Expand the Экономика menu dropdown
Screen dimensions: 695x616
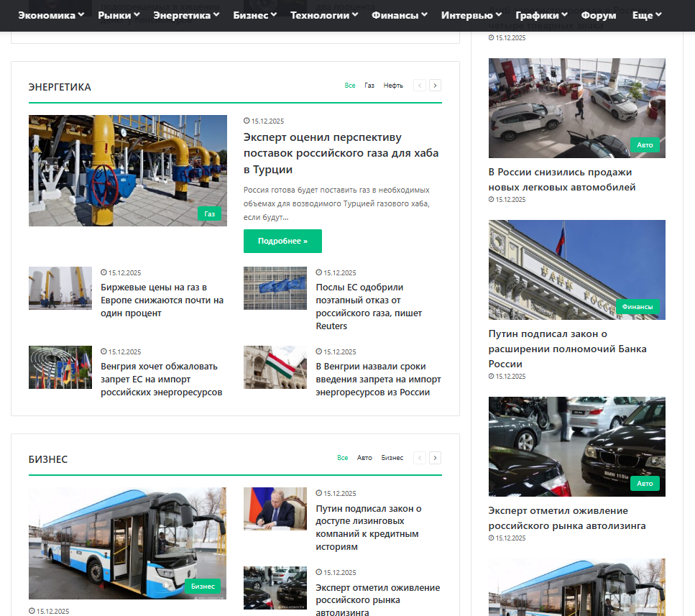[x=51, y=15]
